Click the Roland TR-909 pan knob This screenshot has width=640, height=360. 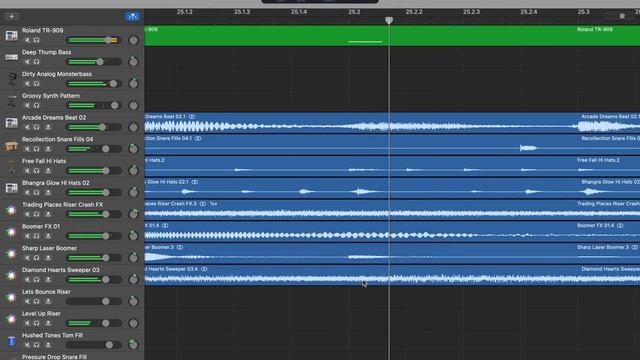133,40
